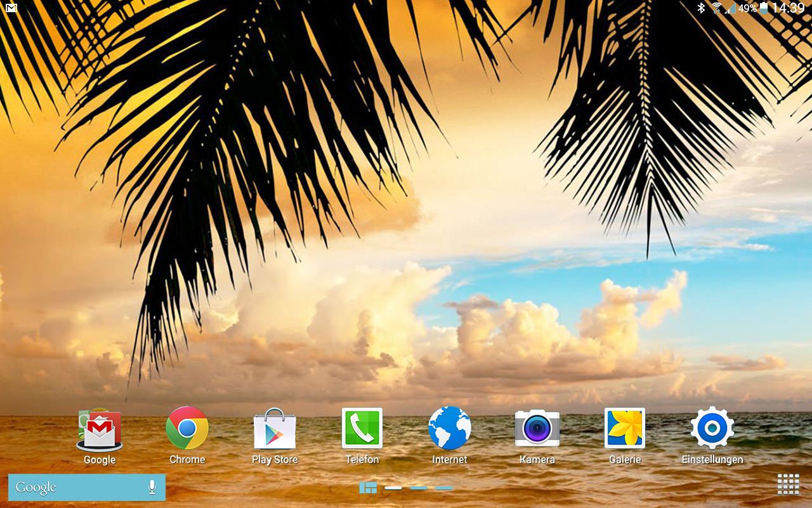
Task: Tap the 14:39 clock
Action: (x=789, y=8)
